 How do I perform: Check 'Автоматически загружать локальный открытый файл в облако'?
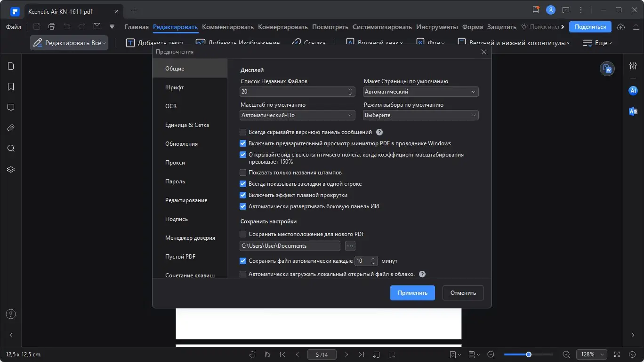click(x=243, y=274)
